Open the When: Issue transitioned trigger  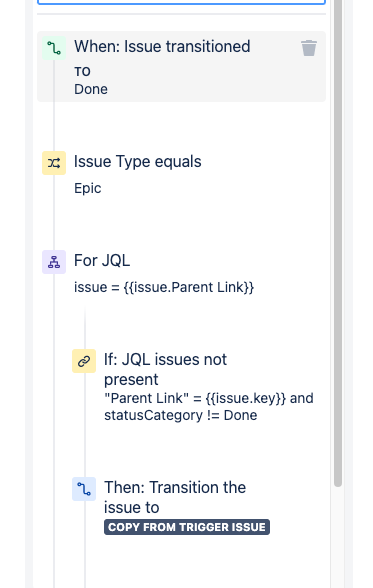coord(181,66)
